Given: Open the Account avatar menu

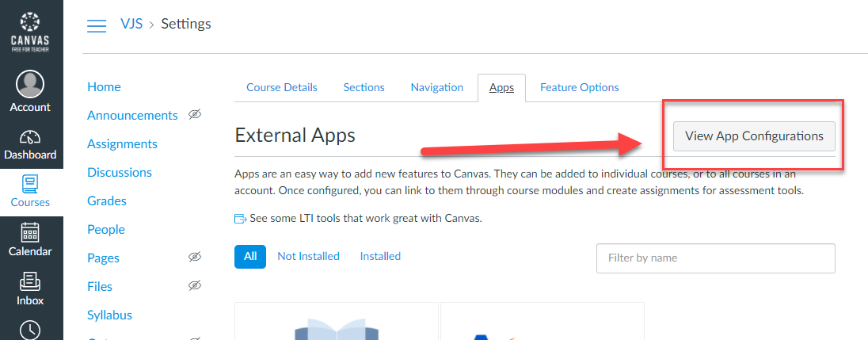Looking at the screenshot, I should [x=31, y=84].
